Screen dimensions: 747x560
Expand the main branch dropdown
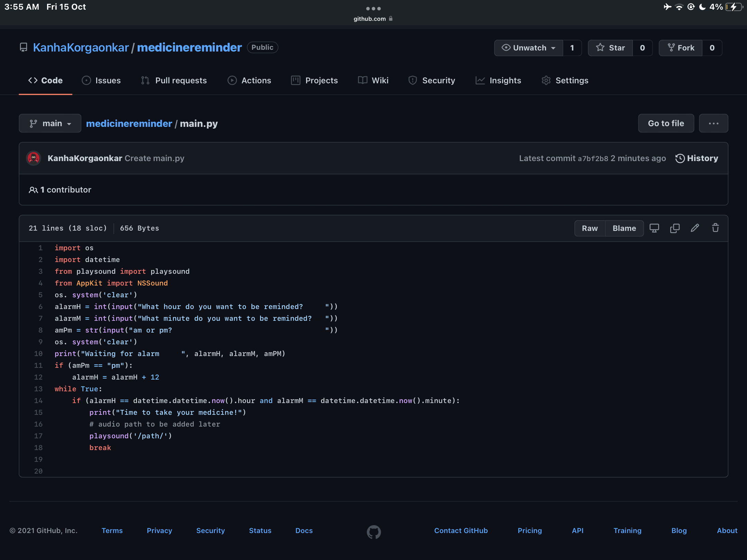(50, 123)
